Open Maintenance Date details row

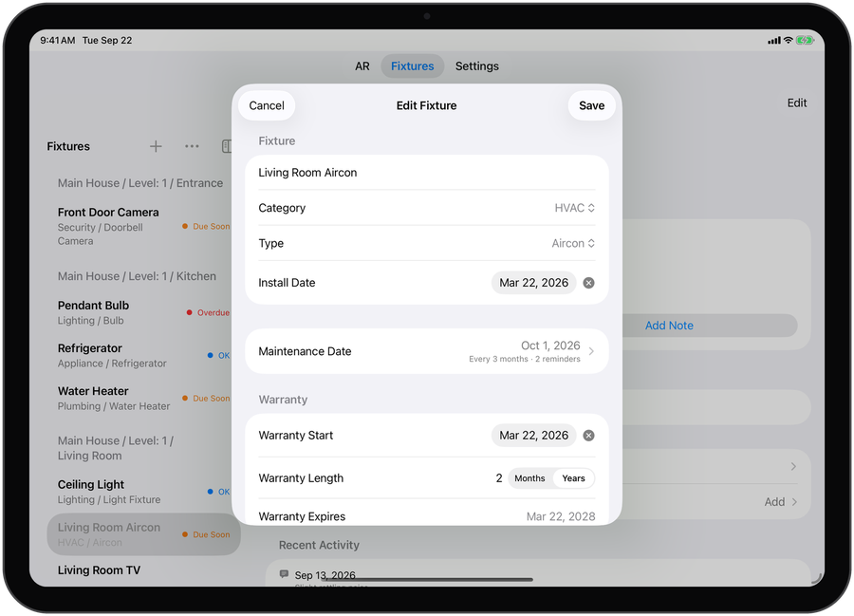pos(426,351)
